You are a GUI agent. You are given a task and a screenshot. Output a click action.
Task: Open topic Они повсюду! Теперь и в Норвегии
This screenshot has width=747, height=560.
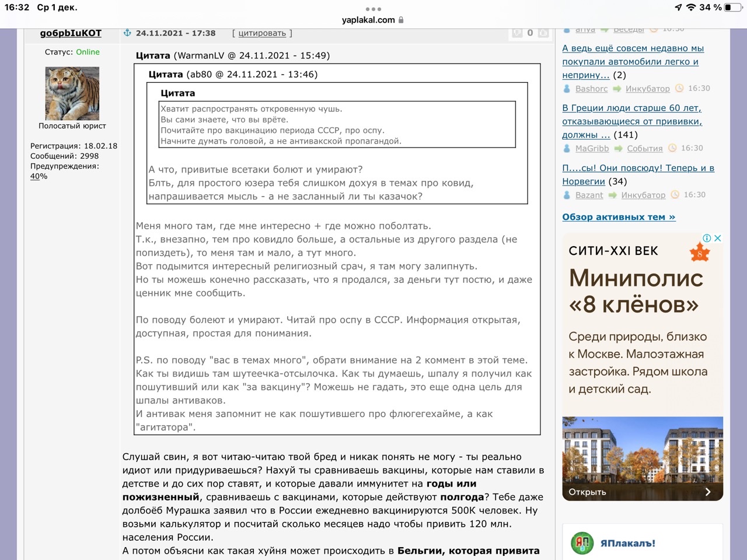pos(638,174)
